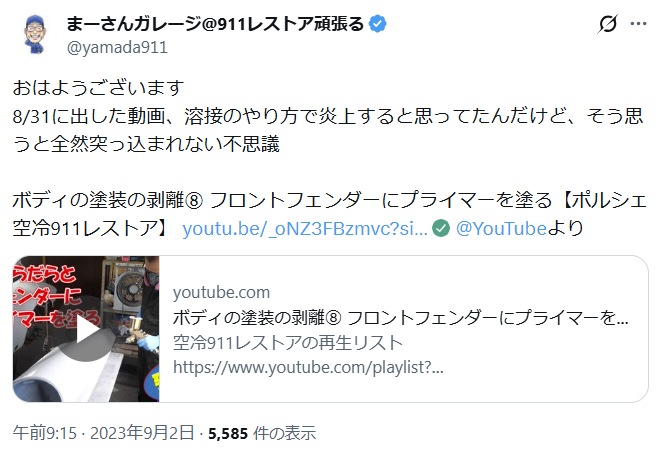Open the Grok slashed-circle icon
658x455 pixels.
click(608, 24)
